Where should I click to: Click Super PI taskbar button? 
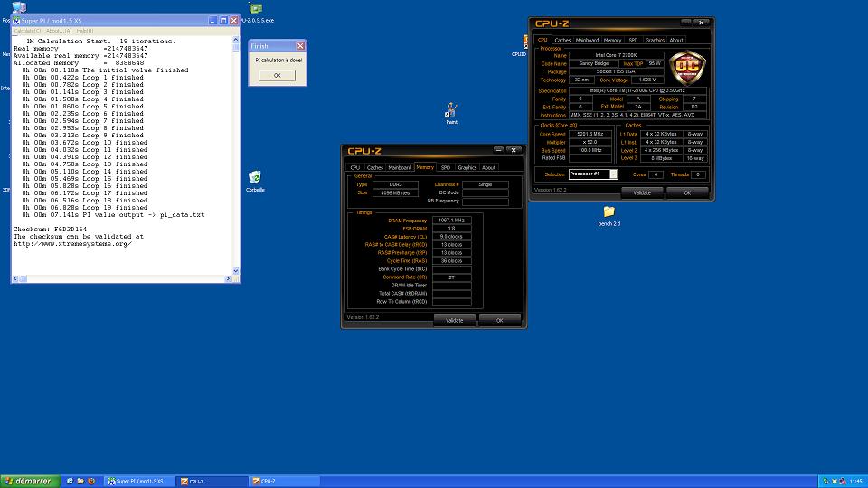pos(139,482)
